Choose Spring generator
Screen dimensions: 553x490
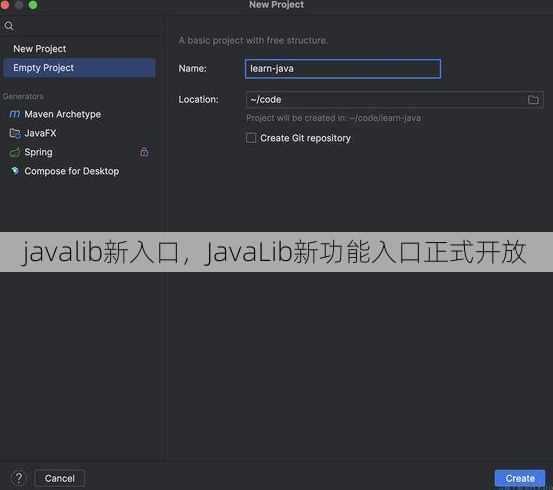tap(38, 152)
